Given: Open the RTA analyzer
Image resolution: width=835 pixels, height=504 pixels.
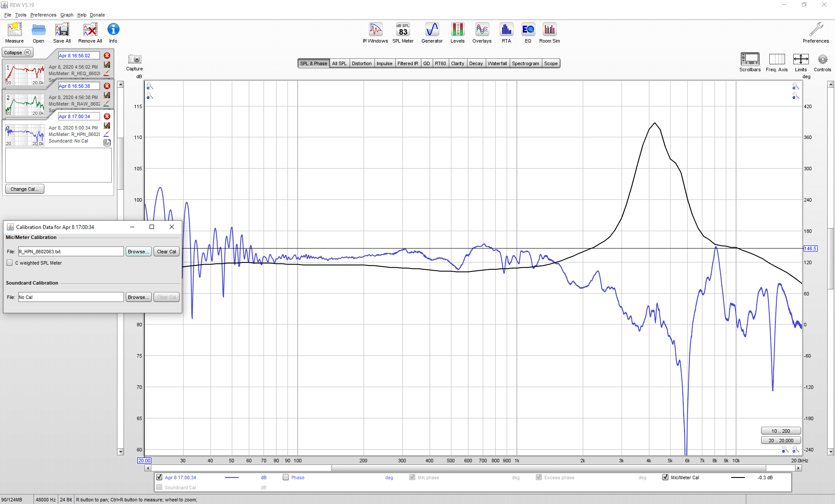Looking at the screenshot, I should (506, 33).
